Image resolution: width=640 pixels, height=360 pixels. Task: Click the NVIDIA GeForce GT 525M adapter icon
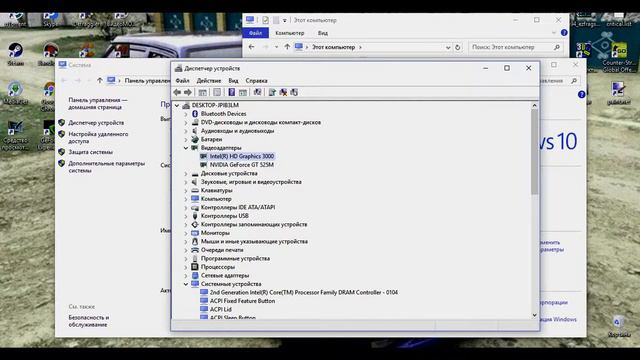tap(204, 165)
